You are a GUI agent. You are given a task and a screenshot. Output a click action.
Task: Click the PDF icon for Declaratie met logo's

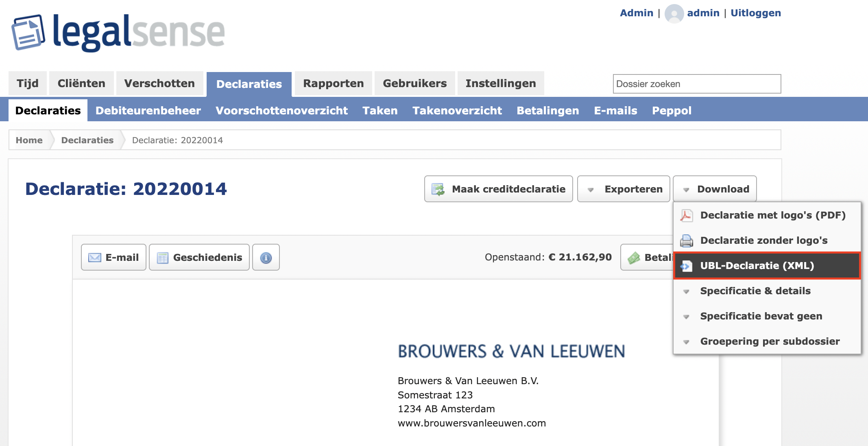coord(686,215)
